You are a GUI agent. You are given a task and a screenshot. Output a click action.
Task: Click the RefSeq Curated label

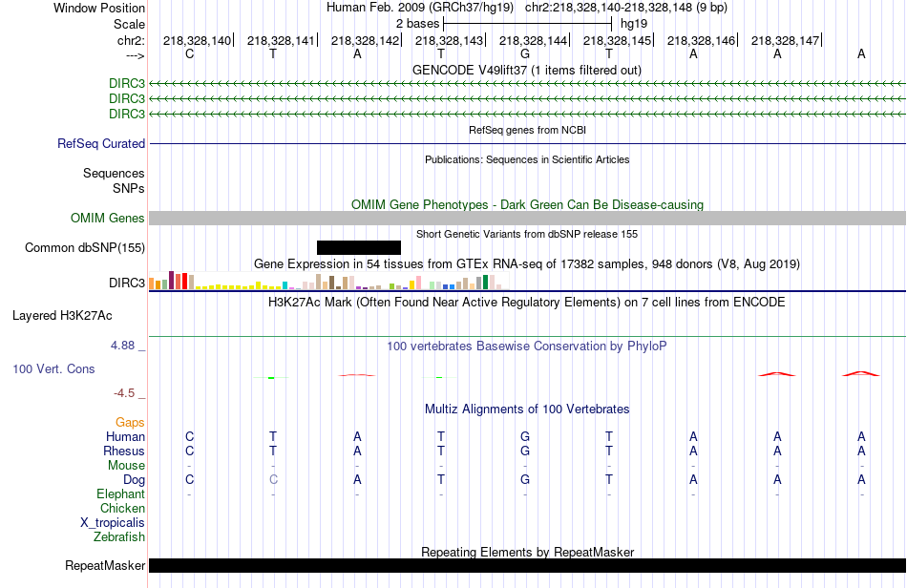click(x=101, y=143)
